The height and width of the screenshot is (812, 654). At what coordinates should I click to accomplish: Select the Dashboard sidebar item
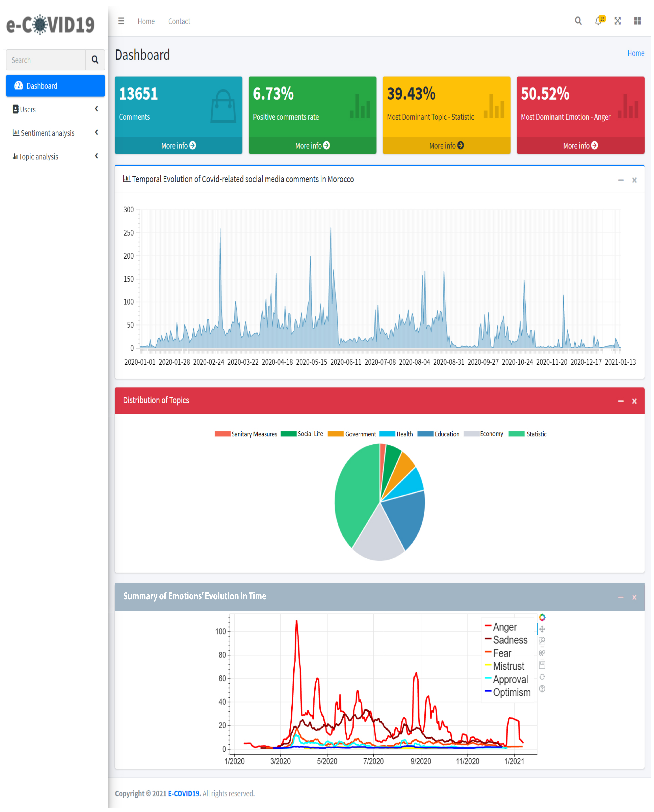(55, 86)
